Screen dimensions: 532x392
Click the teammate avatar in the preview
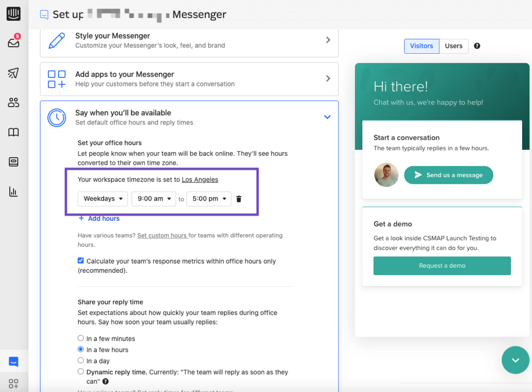coord(386,175)
